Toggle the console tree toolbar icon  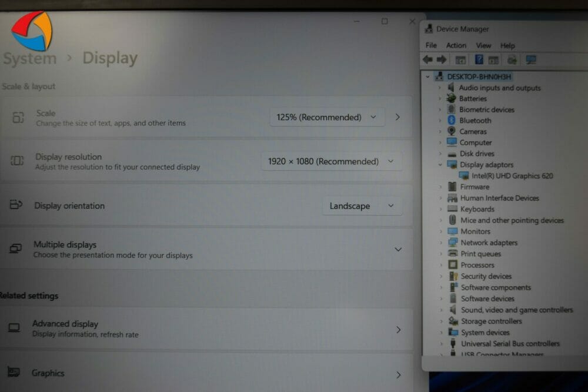pyautogui.click(x=460, y=60)
